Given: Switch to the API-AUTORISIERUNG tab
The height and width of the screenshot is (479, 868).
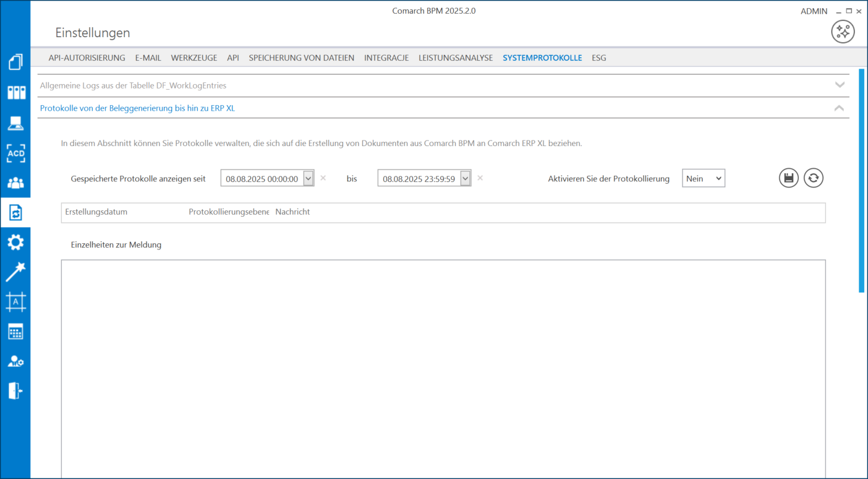Looking at the screenshot, I should click(87, 58).
